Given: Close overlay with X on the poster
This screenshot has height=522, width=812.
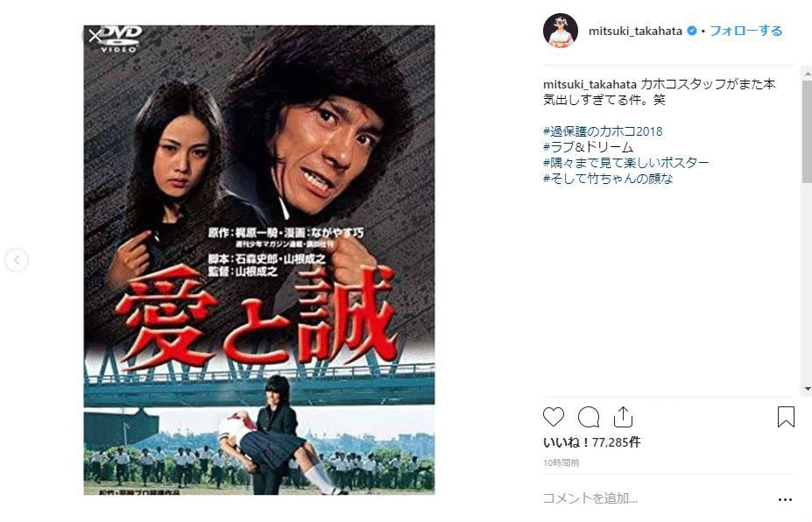Looking at the screenshot, I should [95, 36].
